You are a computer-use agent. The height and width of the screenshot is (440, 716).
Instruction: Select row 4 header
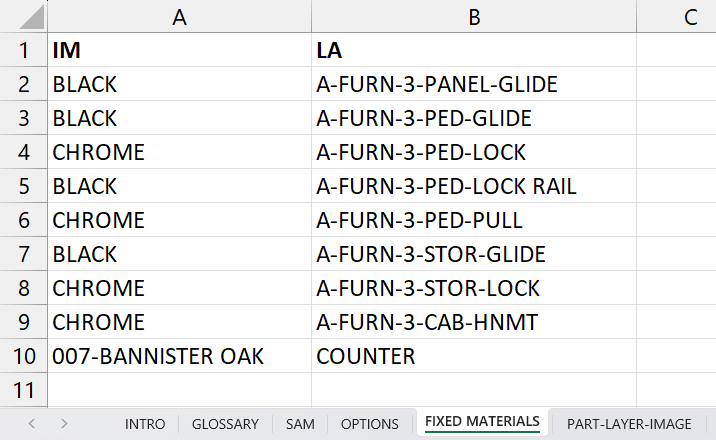pos(24,152)
